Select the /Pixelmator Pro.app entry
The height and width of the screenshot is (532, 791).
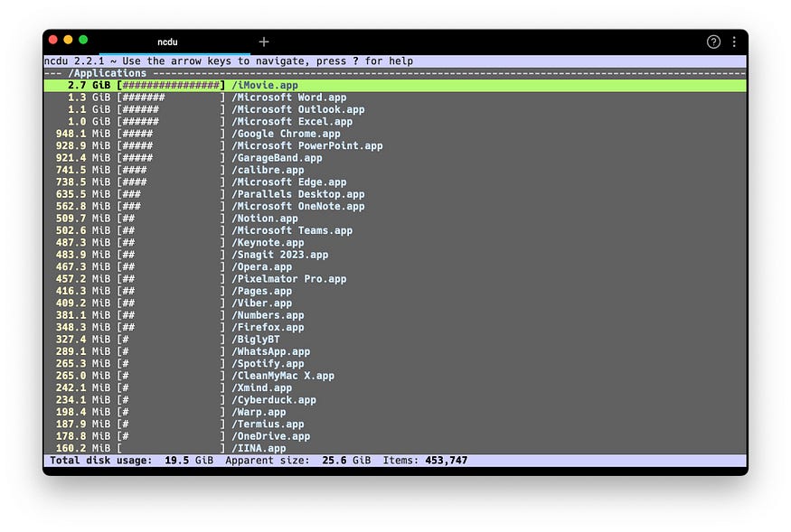pyautogui.click(x=395, y=279)
